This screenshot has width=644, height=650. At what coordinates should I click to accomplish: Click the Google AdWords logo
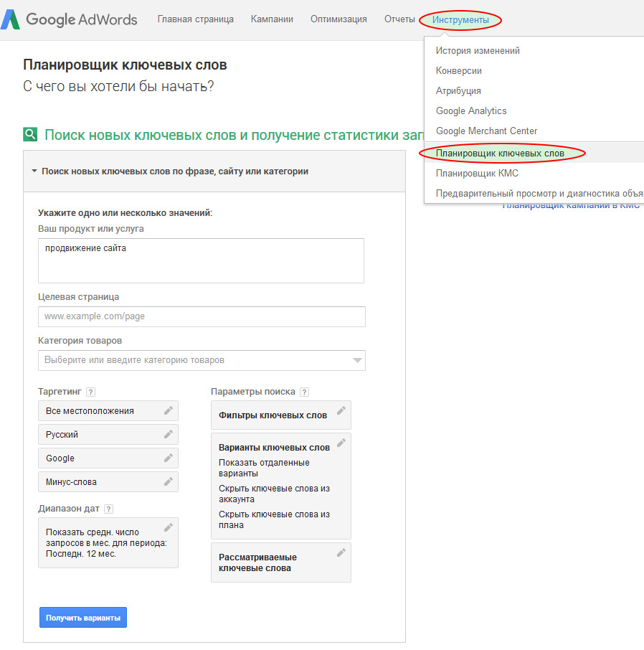click(x=69, y=19)
